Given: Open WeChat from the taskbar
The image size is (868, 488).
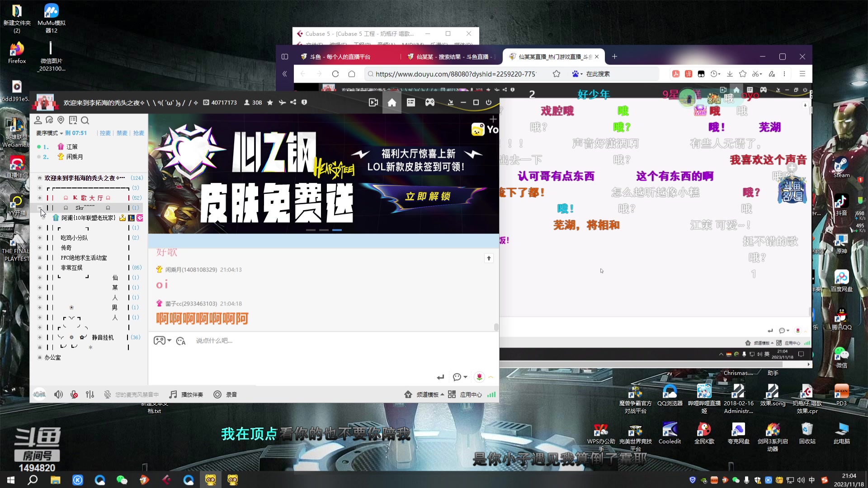Looking at the screenshot, I should (122, 480).
